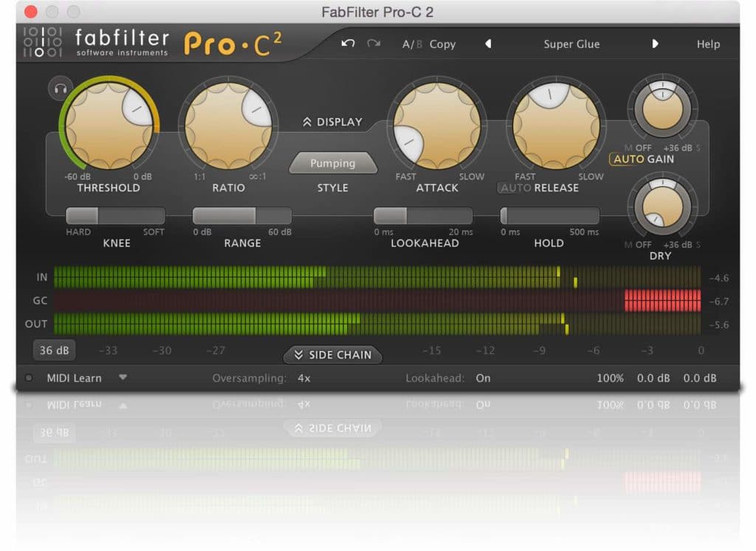Click the Threshold knob
756x551 pixels.
(x=109, y=125)
